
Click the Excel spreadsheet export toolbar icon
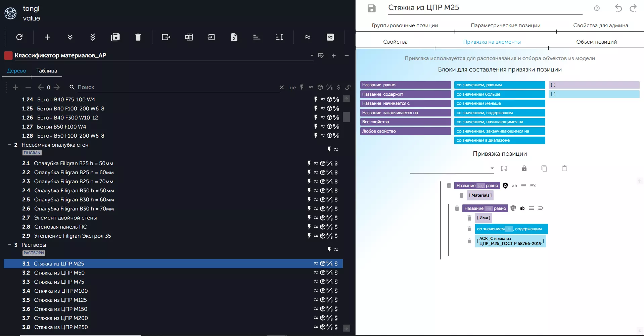pos(189,37)
